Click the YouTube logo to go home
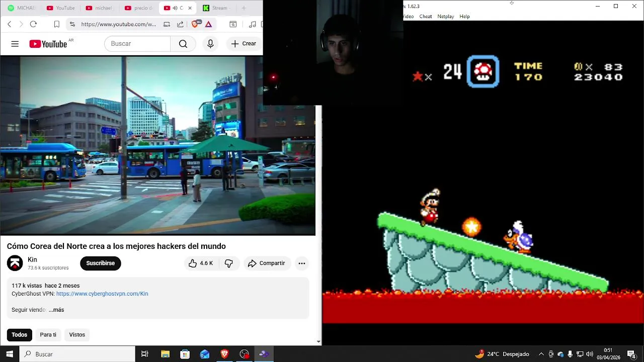 click(x=48, y=44)
